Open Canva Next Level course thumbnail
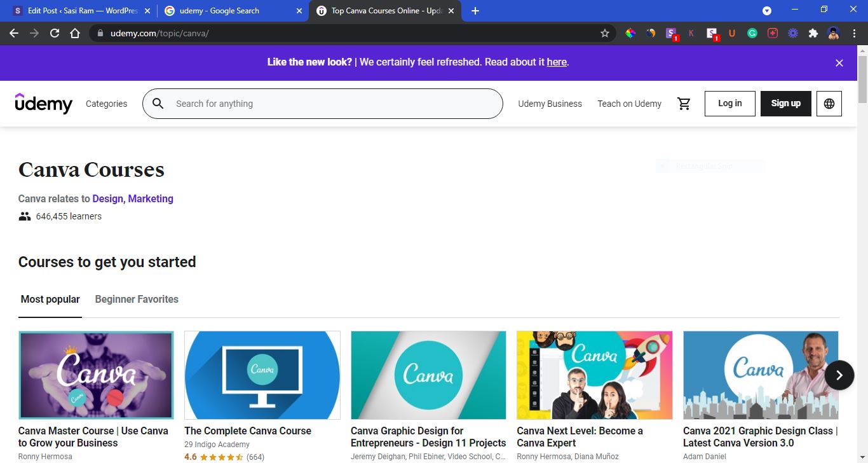The width and height of the screenshot is (868, 463). 595,375
